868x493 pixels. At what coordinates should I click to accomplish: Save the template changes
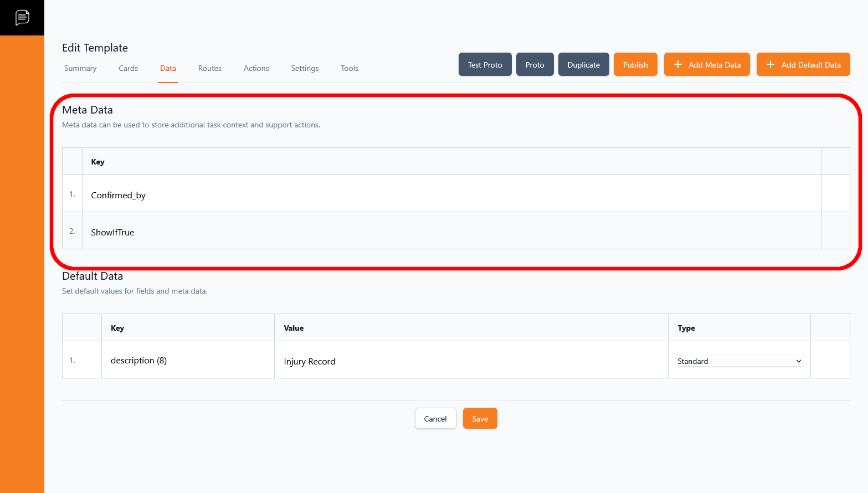point(480,419)
